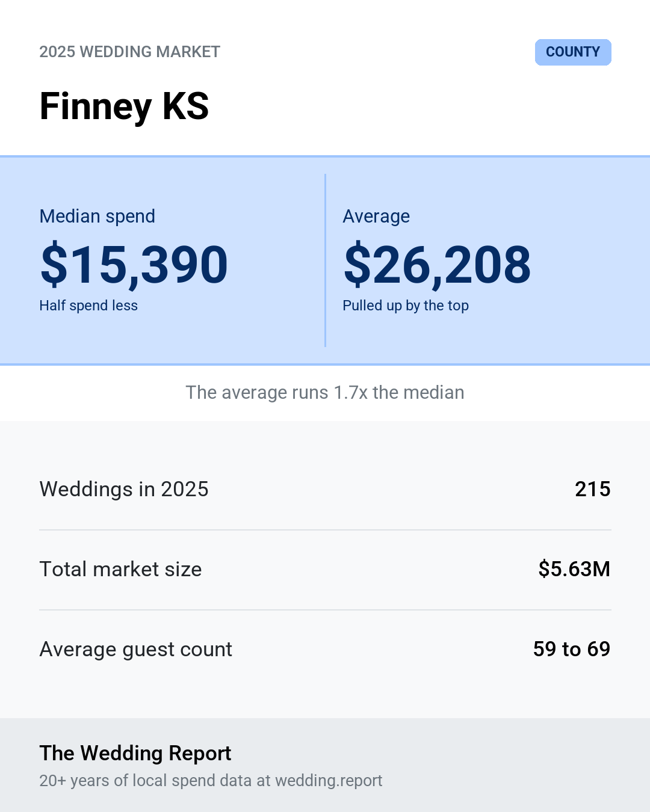Click The Wedding Report footer title

coord(135,753)
